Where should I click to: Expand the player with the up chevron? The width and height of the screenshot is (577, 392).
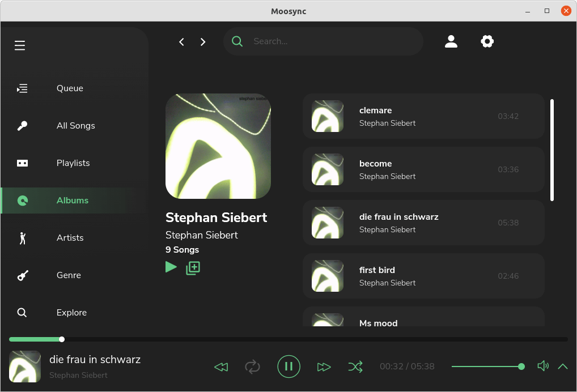[563, 367]
